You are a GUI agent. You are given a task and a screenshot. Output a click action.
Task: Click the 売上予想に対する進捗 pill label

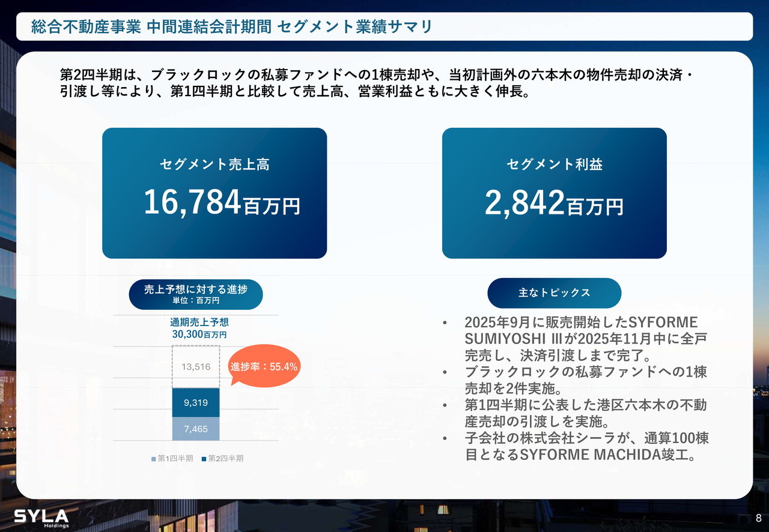pyautogui.click(x=195, y=294)
